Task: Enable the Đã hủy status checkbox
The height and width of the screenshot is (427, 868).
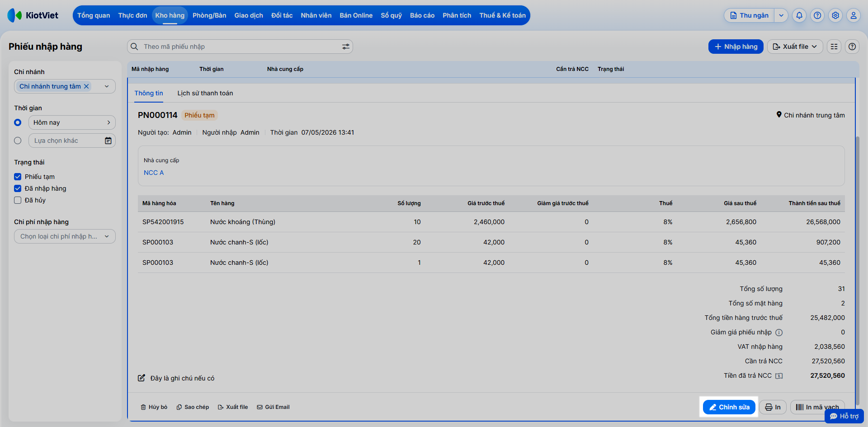Action: coord(18,200)
